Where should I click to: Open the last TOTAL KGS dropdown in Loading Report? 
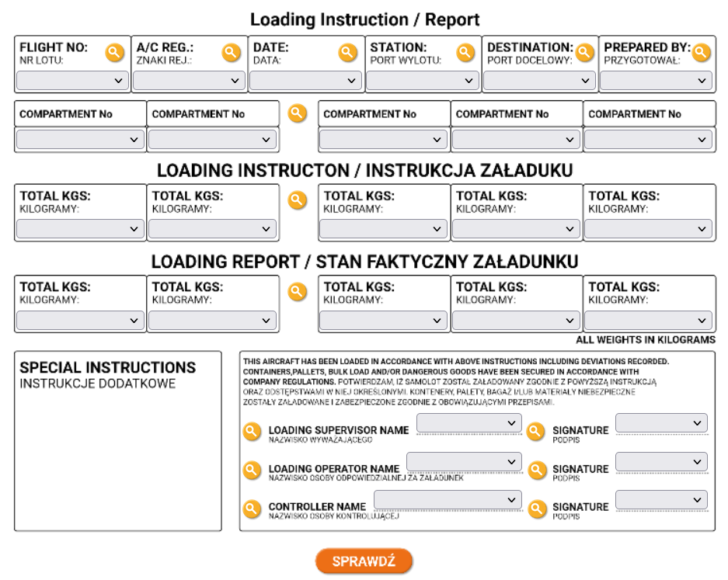(x=649, y=320)
